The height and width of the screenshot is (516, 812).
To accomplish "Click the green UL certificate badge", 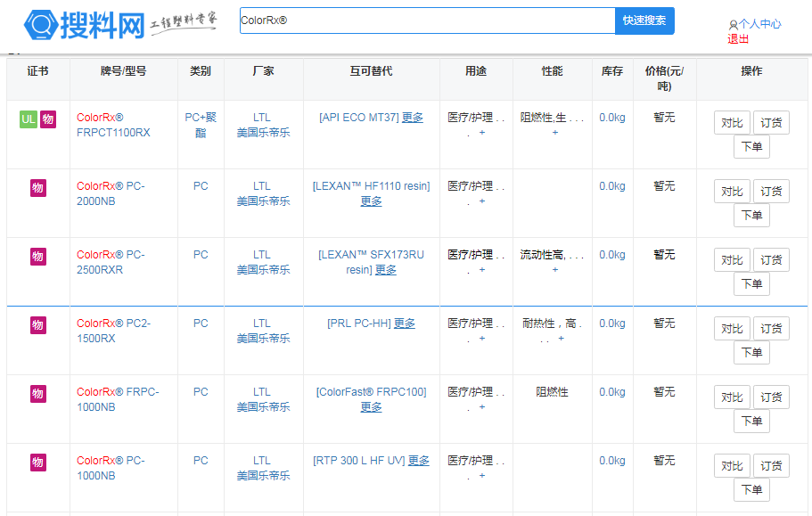I will (29, 119).
